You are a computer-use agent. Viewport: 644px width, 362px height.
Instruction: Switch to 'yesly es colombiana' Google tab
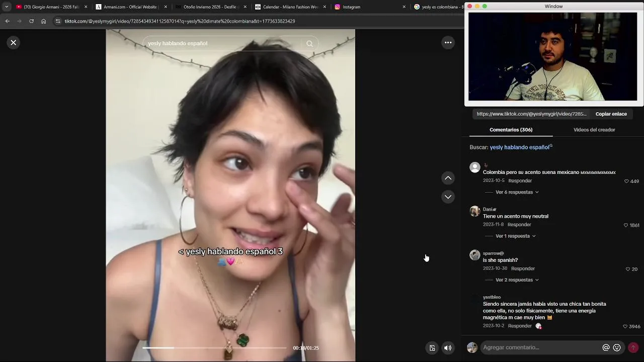[x=438, y=7]
